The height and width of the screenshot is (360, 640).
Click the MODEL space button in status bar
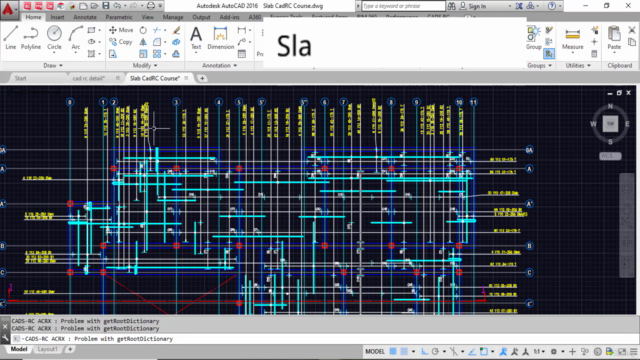(375, 351)
